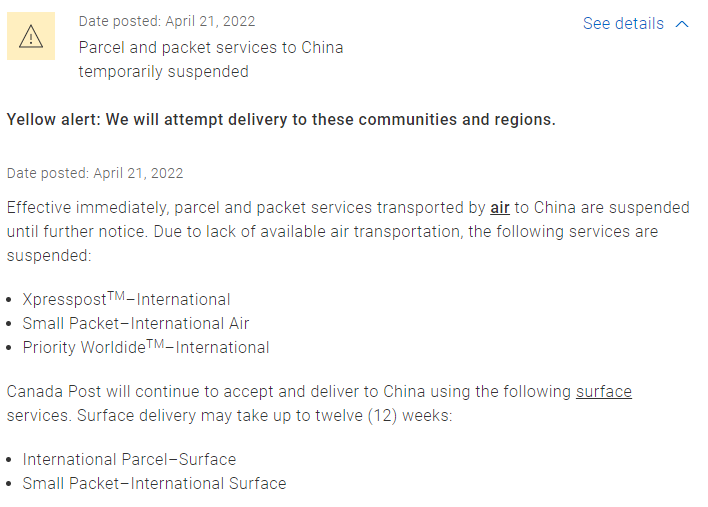Screen dimensions: 708x507
Task: Select the International Parcel–Surface list item
Action: tap(129, 459)
